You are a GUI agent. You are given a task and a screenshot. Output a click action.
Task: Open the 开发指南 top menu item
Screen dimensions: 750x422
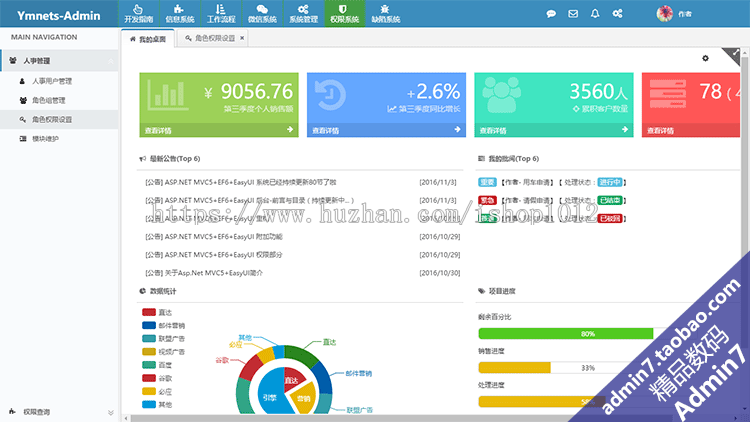(139, 13)
